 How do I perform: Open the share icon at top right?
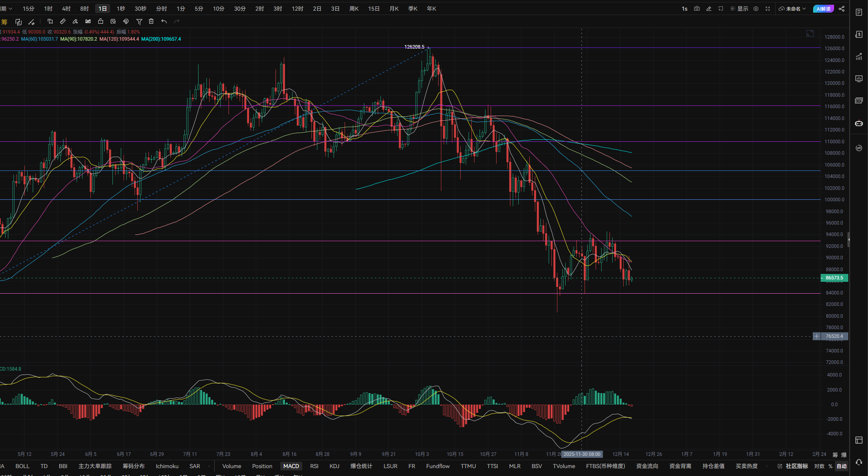tap(842, 9)
